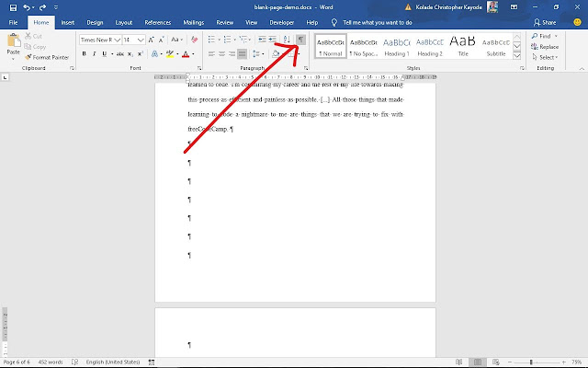The height and width of the screenshot is (368, 588).
Task: Click the Numbering list icon
Action: point(227,40)
